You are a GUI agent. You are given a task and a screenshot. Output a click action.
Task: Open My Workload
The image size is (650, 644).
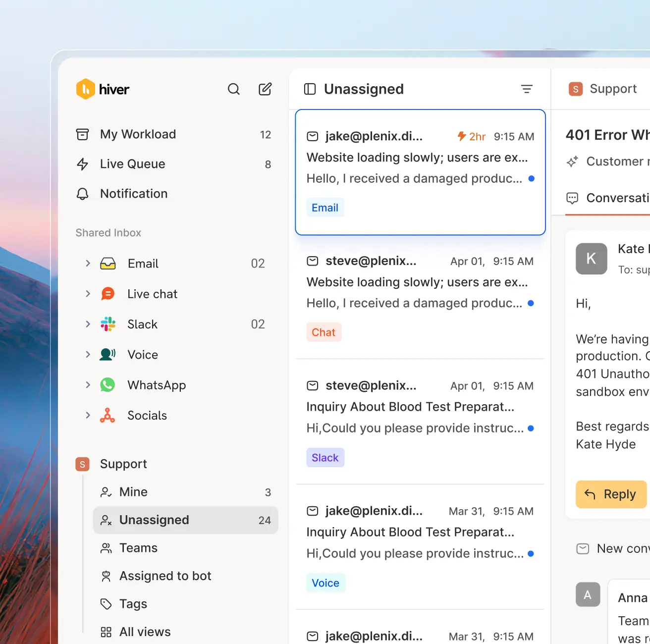coord(173,134)
